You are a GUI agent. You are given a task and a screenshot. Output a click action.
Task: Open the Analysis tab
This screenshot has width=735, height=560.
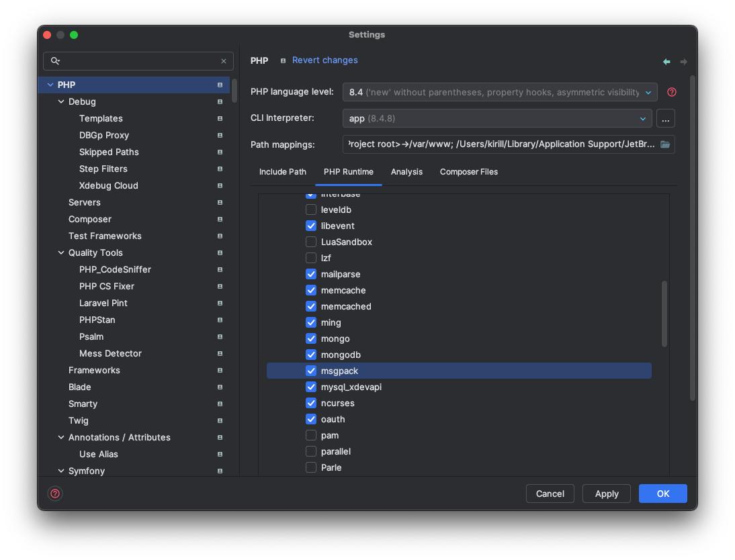406,172
